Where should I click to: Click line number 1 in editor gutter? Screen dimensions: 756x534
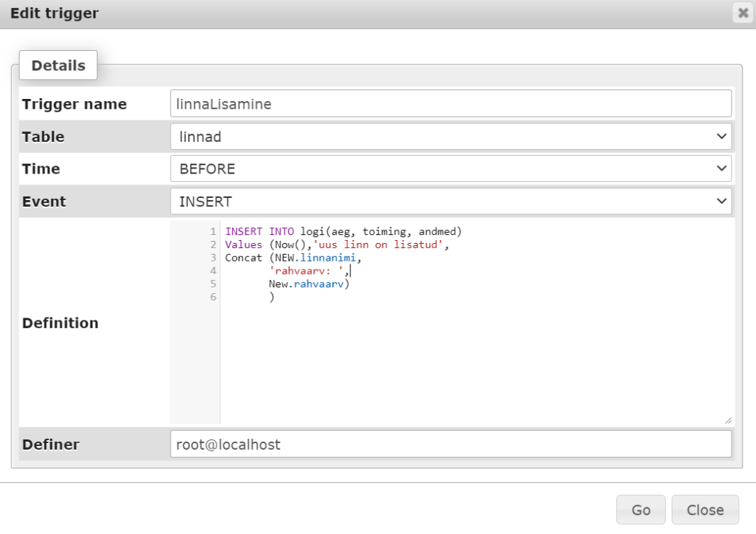pyautogui.click(x=213, y=231)
